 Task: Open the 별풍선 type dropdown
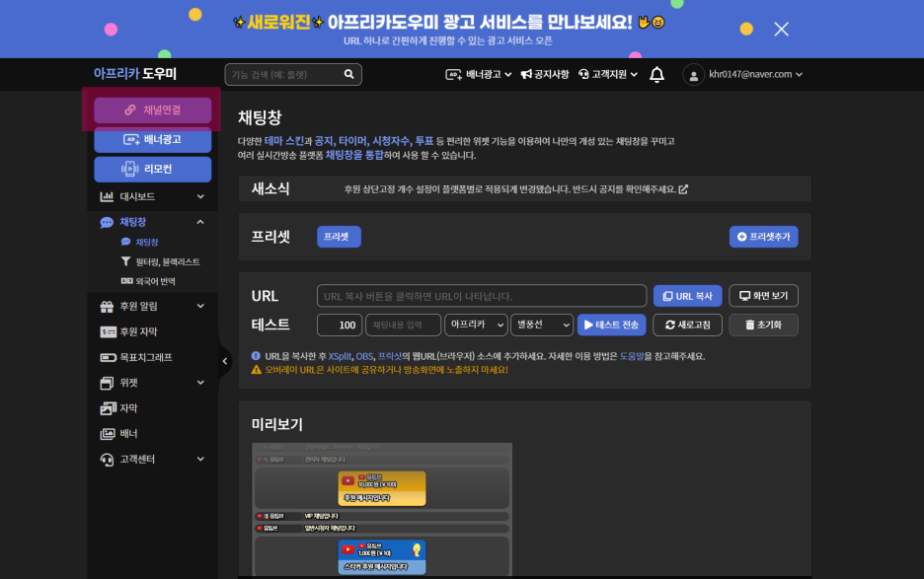tap(542, 326)
